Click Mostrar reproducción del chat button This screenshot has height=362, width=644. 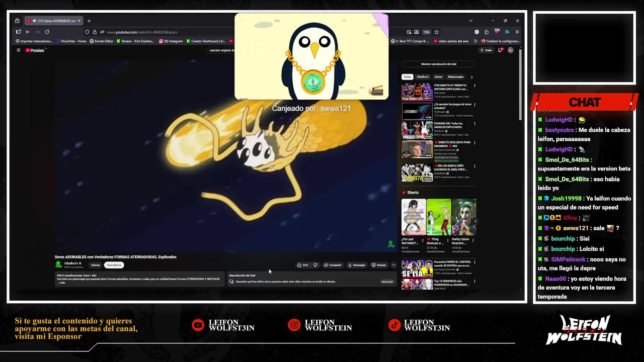[439, 64]
